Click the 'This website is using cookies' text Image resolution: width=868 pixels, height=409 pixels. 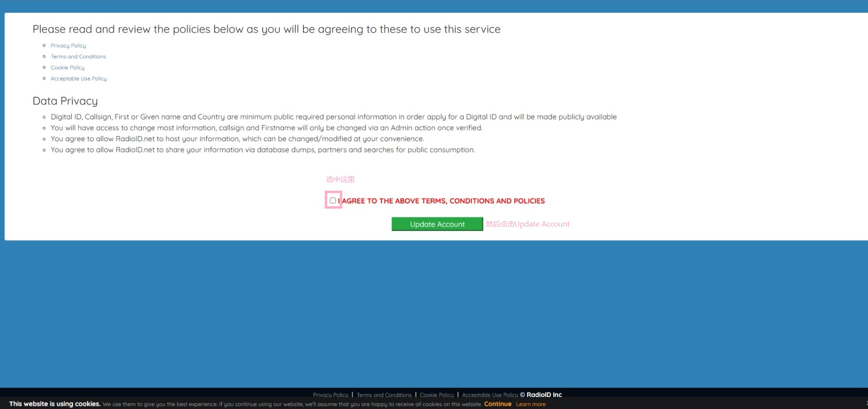click(54, 404)
